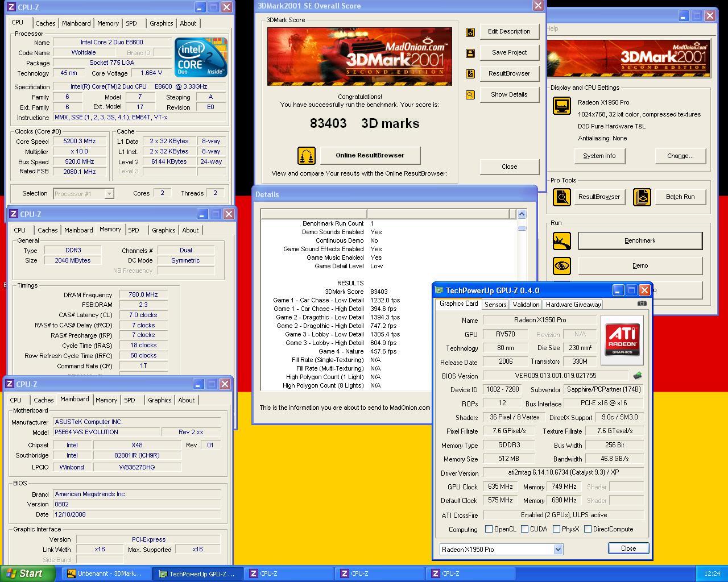Image resolution: width=728 pixels, height=582 pixels.
Task: Click the P5E64 WS EVOLUTION model field
Action: [106, 432]
